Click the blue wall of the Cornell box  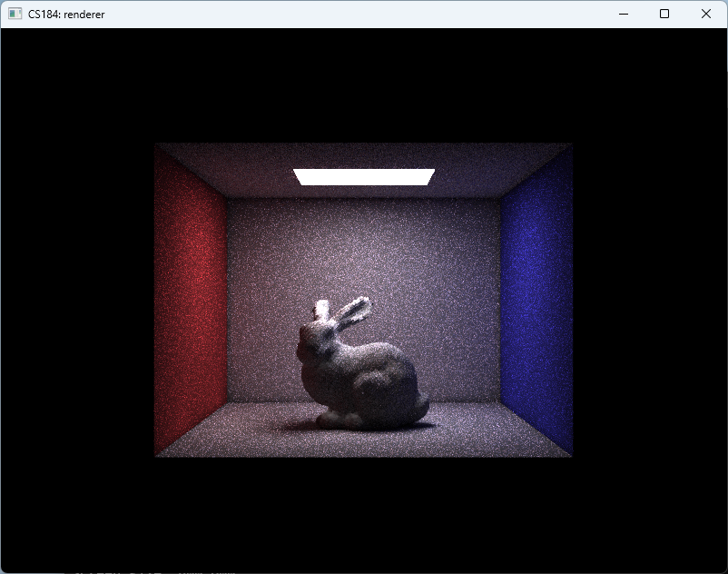540,300
